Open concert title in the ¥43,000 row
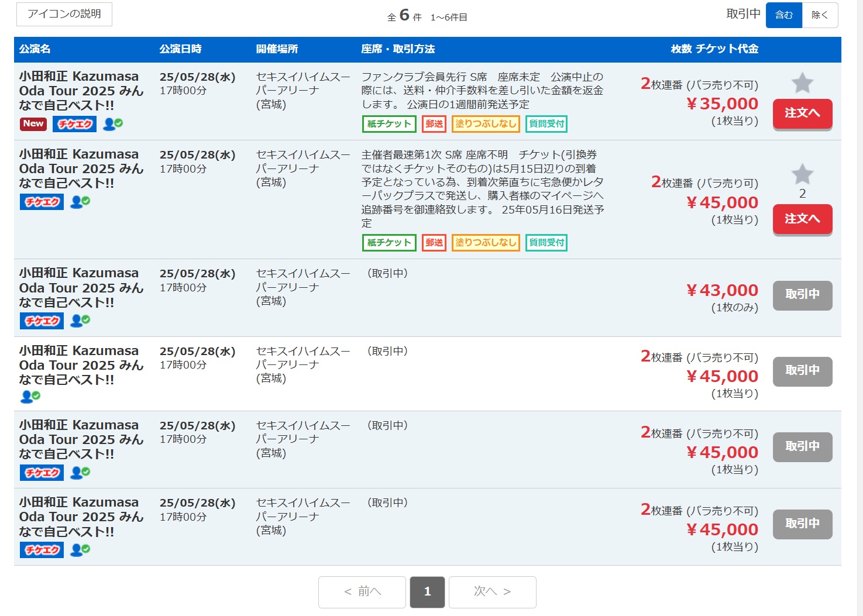This screenshot has width=863, height=616. [81, 288]
